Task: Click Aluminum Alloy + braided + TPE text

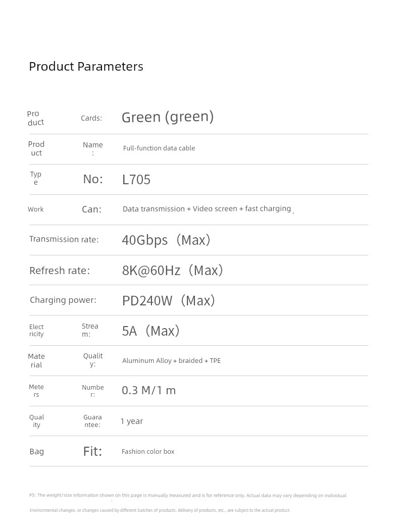Action: 171,361
